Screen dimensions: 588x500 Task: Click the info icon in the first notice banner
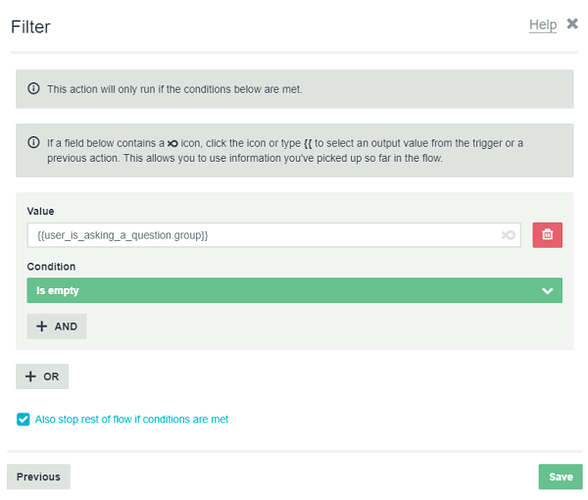point(33,89)
